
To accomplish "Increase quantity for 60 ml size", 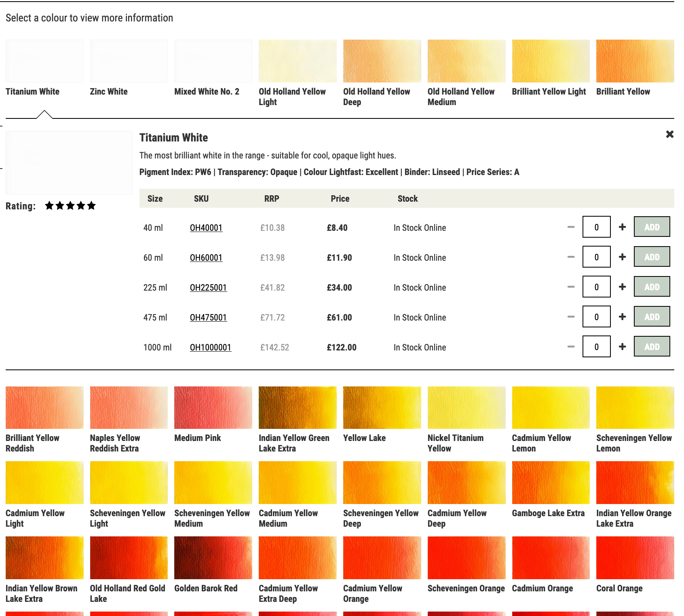I will tap(622, 257).
